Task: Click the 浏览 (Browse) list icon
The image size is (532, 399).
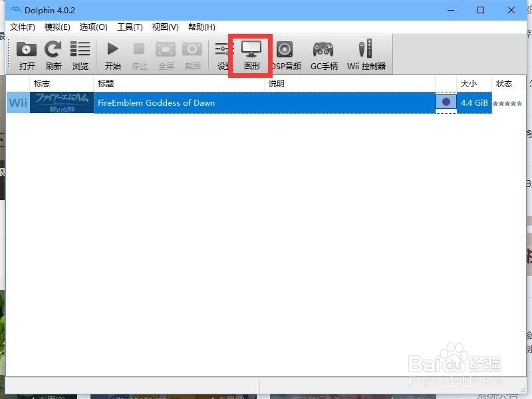Action: pyautogui.click(x=80, y=49)
